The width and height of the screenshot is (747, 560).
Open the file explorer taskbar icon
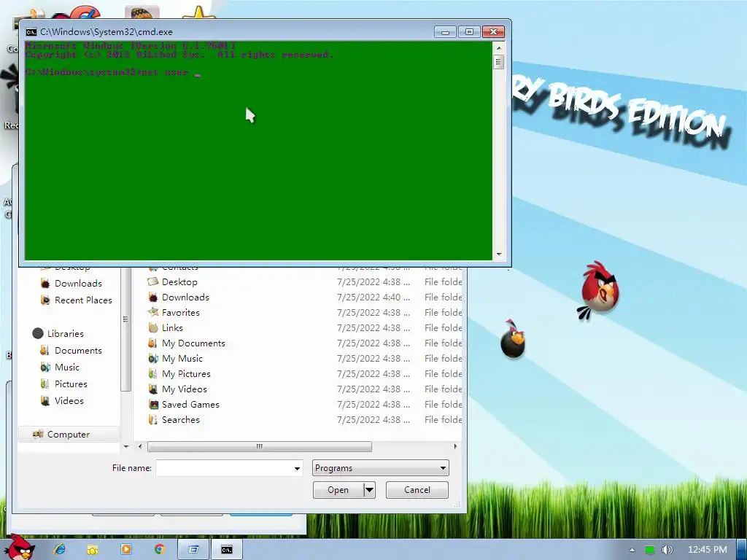point(93,550)
